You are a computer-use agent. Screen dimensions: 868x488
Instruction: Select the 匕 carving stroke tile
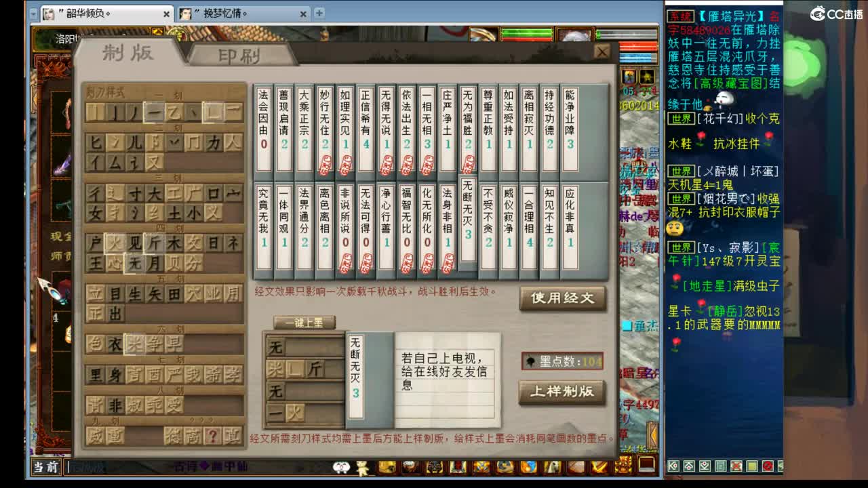coord(96,143)
